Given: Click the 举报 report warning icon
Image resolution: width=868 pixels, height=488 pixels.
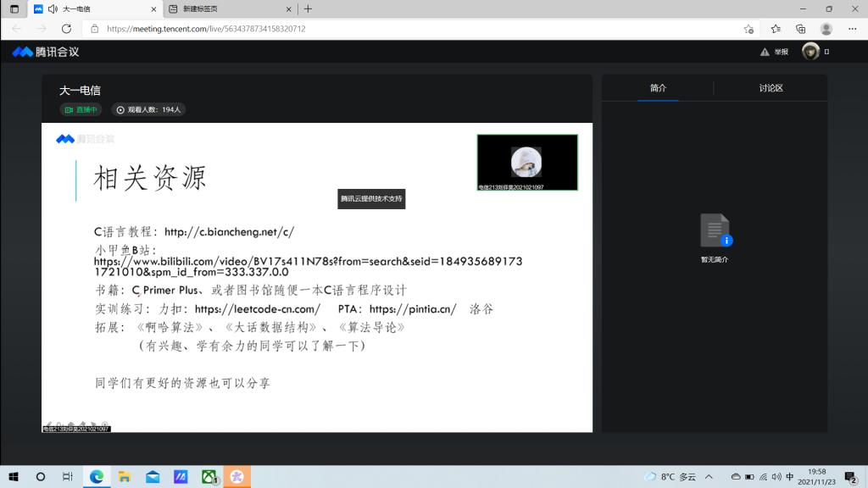Looking at the screenshot, I should click(x=765, y=52).
